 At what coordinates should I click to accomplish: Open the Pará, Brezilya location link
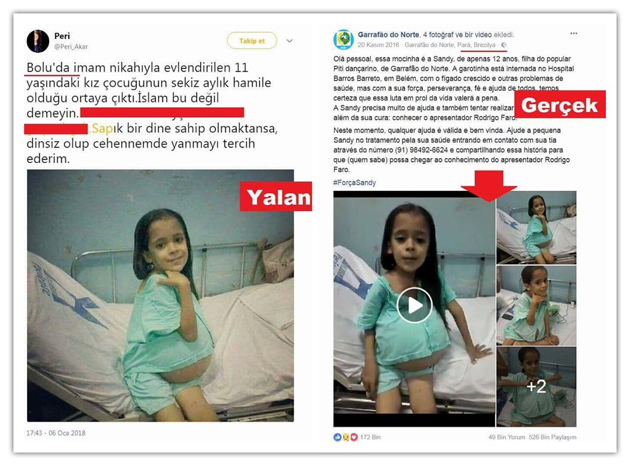(476, 45)
